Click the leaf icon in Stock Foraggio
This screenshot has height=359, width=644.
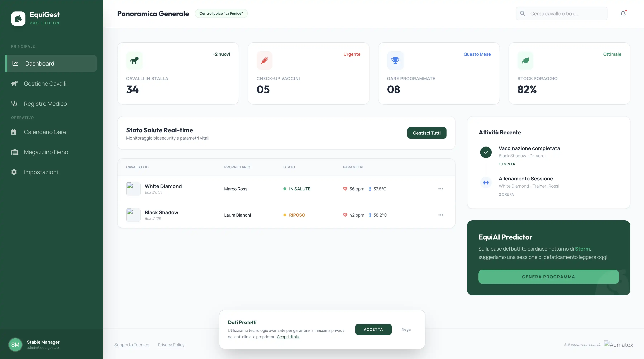tap(525, 60)
